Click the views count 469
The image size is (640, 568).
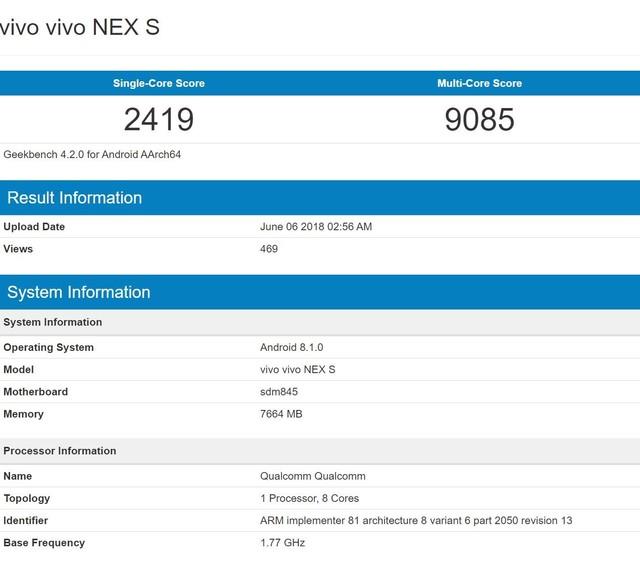point(269,249)
